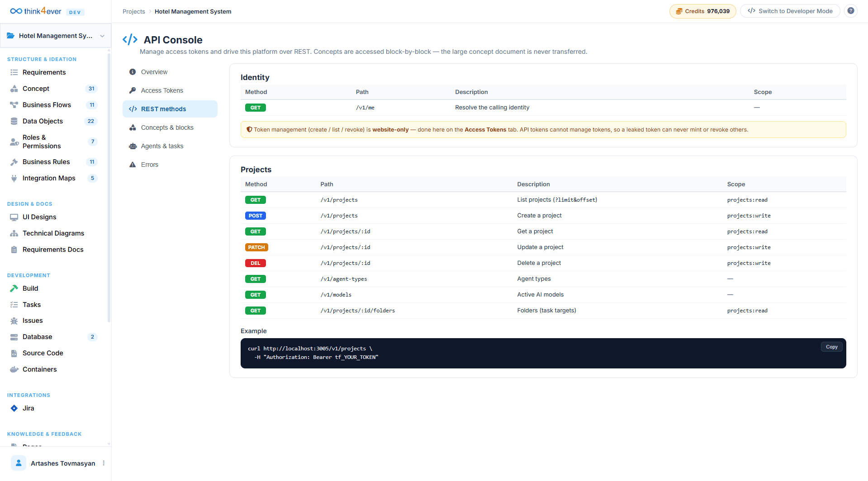
Task: Click the Database server icon
Action: 14,337
